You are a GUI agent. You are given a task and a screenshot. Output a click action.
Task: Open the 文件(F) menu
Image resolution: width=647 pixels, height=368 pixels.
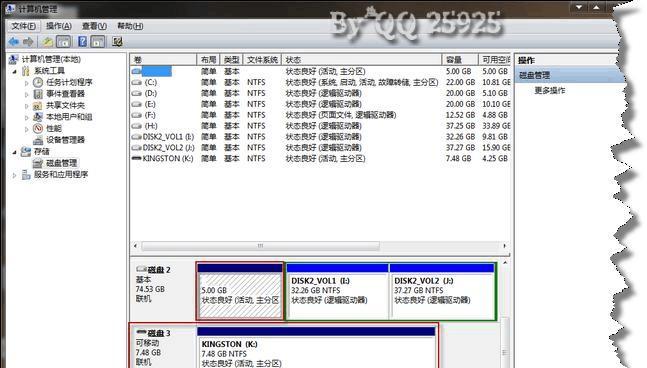pyautogui.click(x=23, y=26)
